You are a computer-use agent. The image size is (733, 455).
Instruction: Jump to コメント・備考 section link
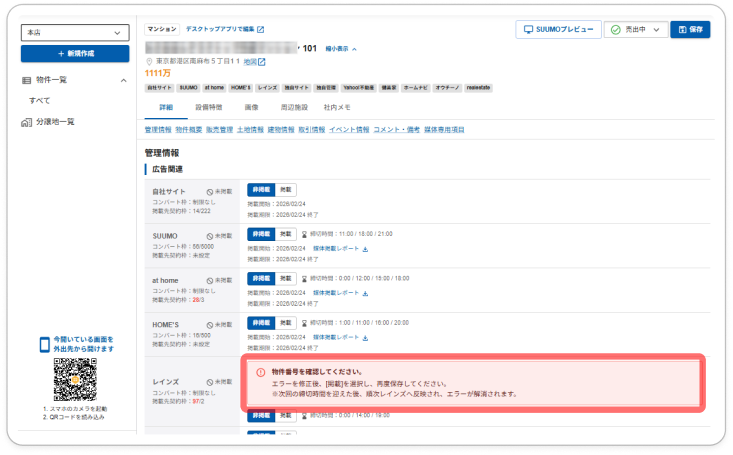(x=396, y=130)
